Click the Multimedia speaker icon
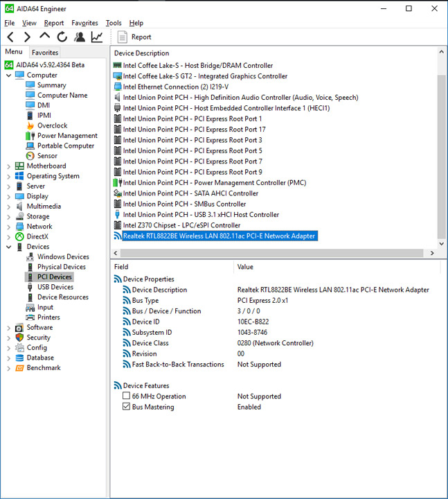448x499 pixels. click(19, 207)
